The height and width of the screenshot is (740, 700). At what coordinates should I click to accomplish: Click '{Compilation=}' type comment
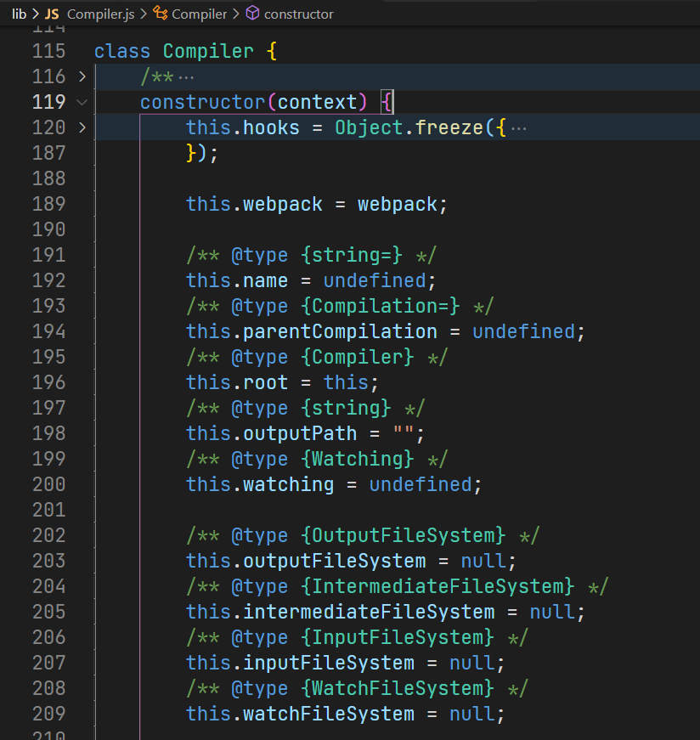(381, 307)
